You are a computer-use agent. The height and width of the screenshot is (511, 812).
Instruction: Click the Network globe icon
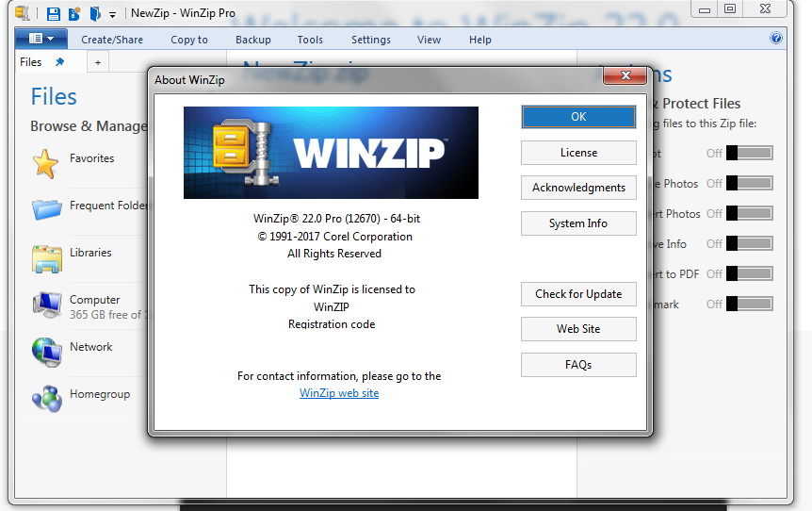[x=46, y=353]
